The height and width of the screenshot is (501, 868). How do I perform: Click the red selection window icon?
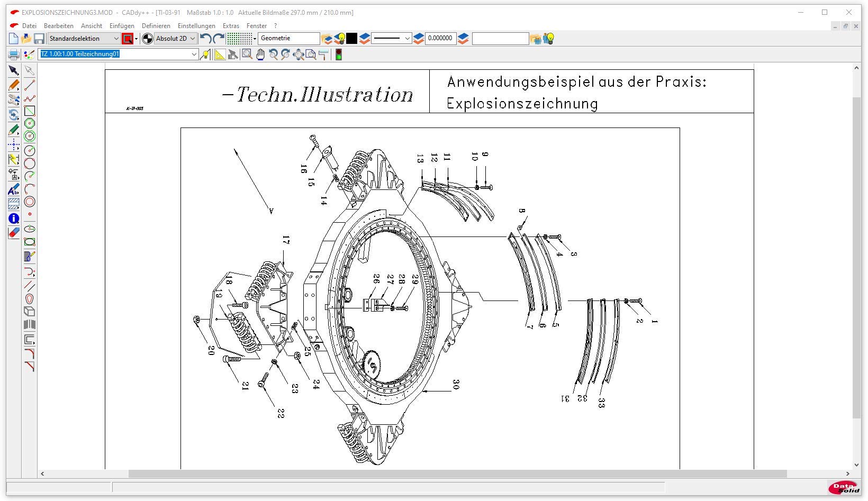click(128, 39)
